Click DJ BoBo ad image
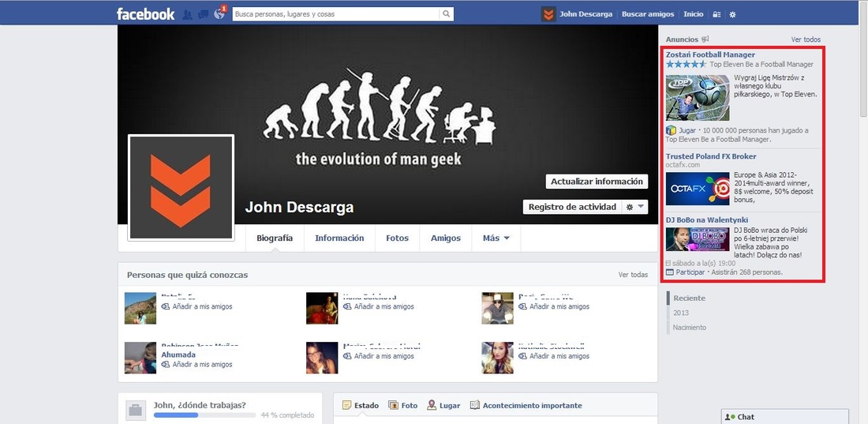 point(698,239)
